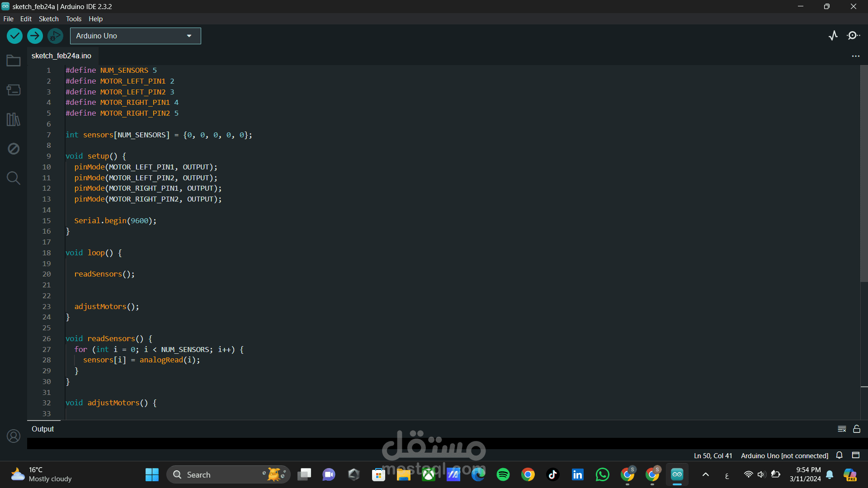Open the tab options three-dots menu
Screen dimensions: 868x488
coord(855,56)
